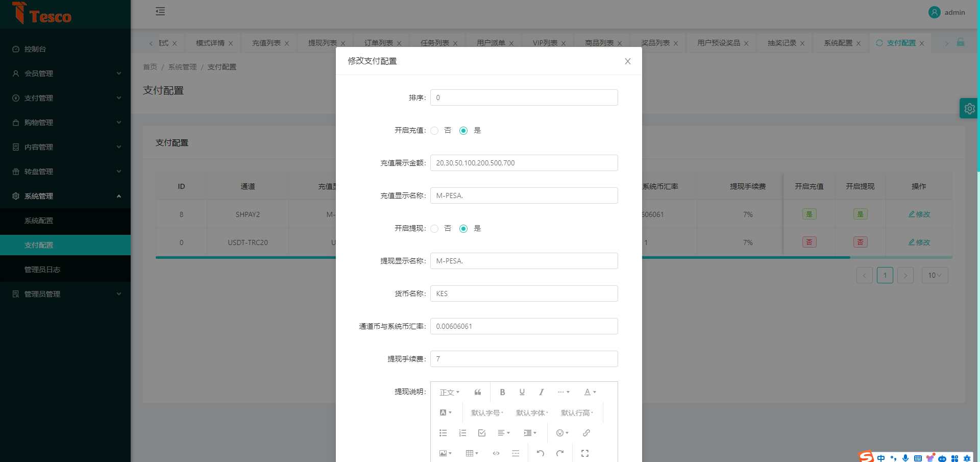Insert a numbered list
This screenshot has height=462, width=980.
pos(462,433)
